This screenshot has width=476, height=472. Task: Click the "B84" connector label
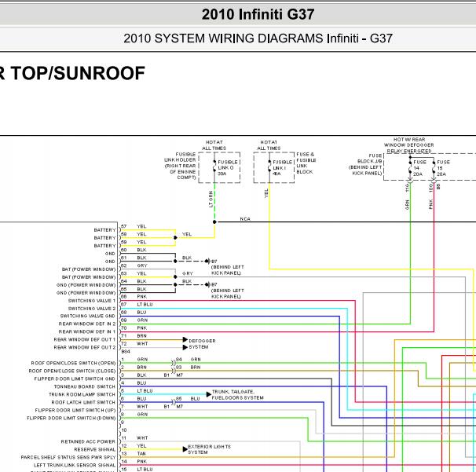click(x=126, y=352)
